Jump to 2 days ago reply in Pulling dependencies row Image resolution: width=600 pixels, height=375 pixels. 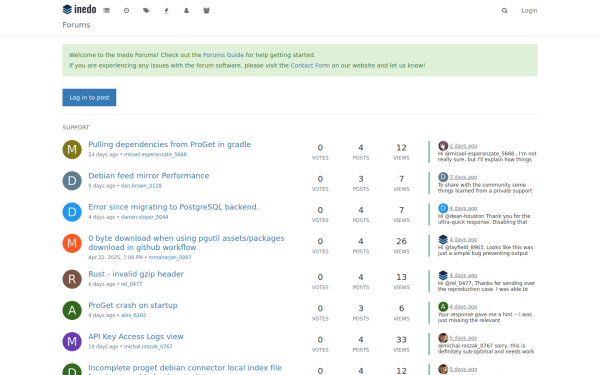click(463, 146)
